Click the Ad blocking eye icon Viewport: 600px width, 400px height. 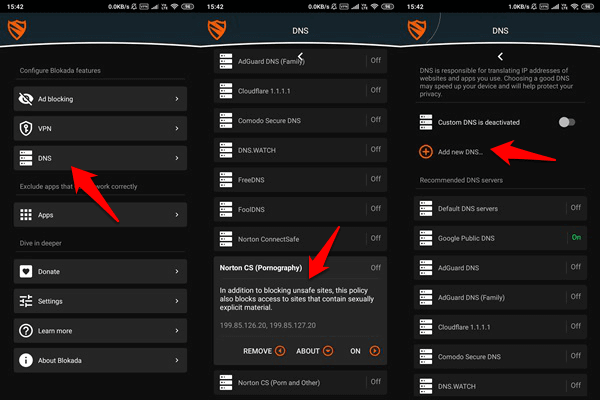[x=26, y=100]
